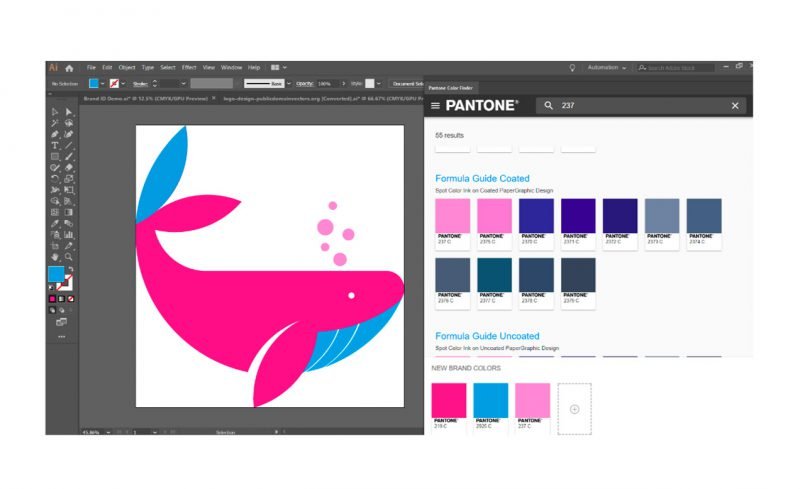Click the Pantone search field containing 237
Viewport: 800px width, 489px height.
640,106
